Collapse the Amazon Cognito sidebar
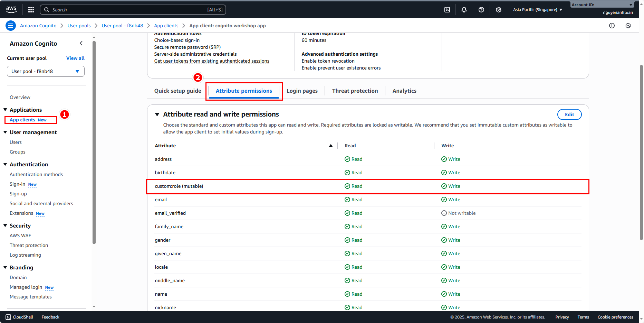This screenshot has height=323, width=644. click(x=81, y=43)
